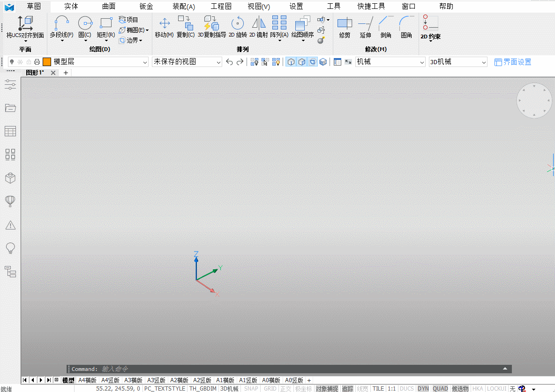
Task: Select the Fillet (圆角) tool
Action: pyautogui.click(x=406, y=27)
